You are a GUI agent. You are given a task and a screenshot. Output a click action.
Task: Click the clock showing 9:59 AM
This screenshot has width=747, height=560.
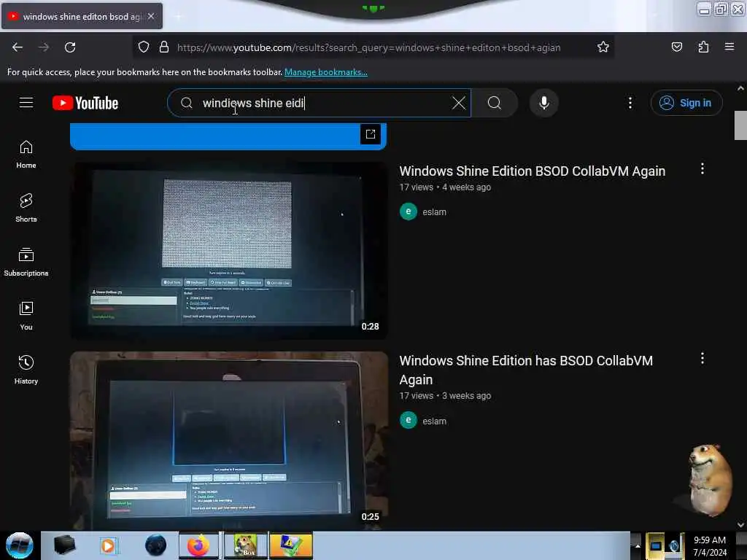[710, 545]
